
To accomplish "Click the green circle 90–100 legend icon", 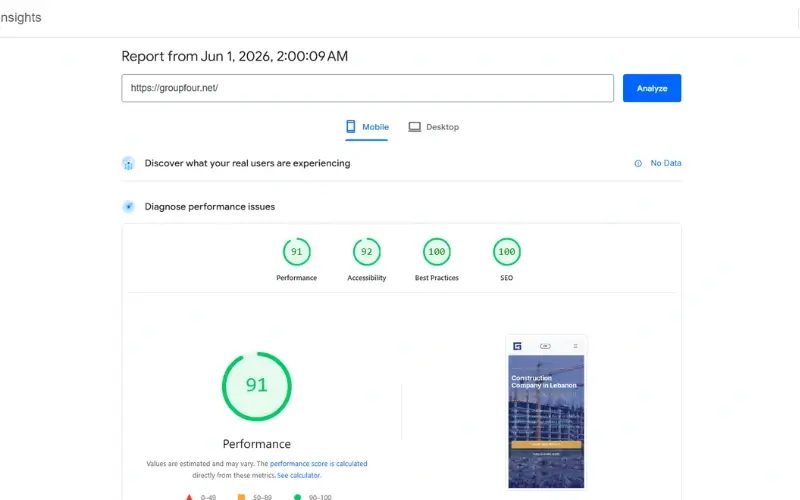I will 297,497.
